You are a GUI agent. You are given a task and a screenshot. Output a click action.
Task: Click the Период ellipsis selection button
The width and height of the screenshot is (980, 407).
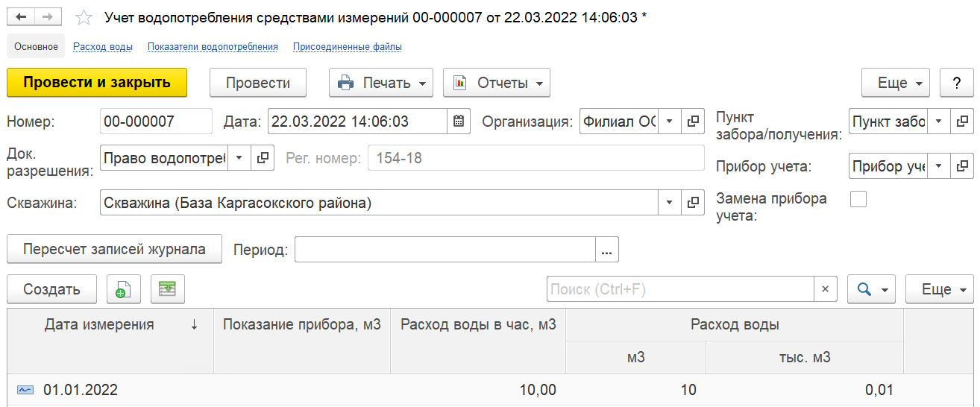607,250
